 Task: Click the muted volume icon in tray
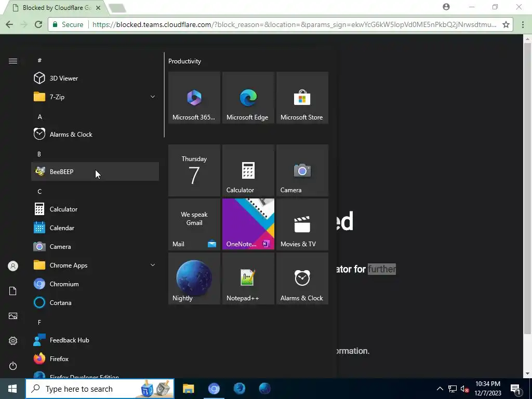coord(464,389)
